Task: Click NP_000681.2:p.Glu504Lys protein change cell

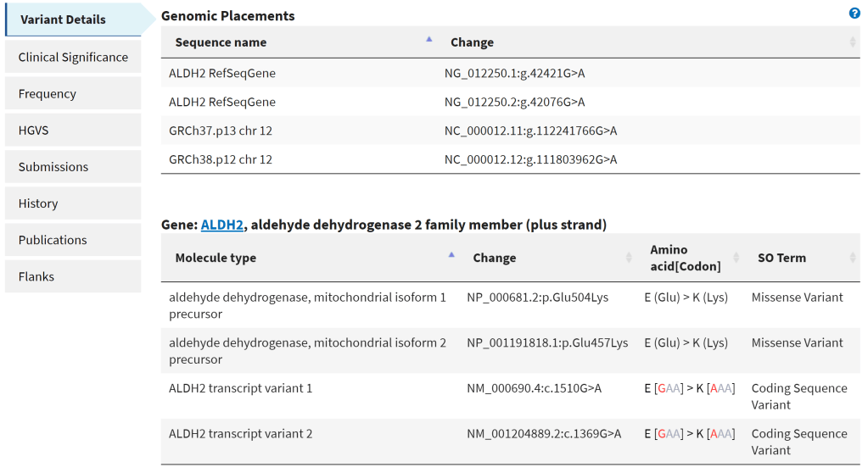Action: (547, 298)
